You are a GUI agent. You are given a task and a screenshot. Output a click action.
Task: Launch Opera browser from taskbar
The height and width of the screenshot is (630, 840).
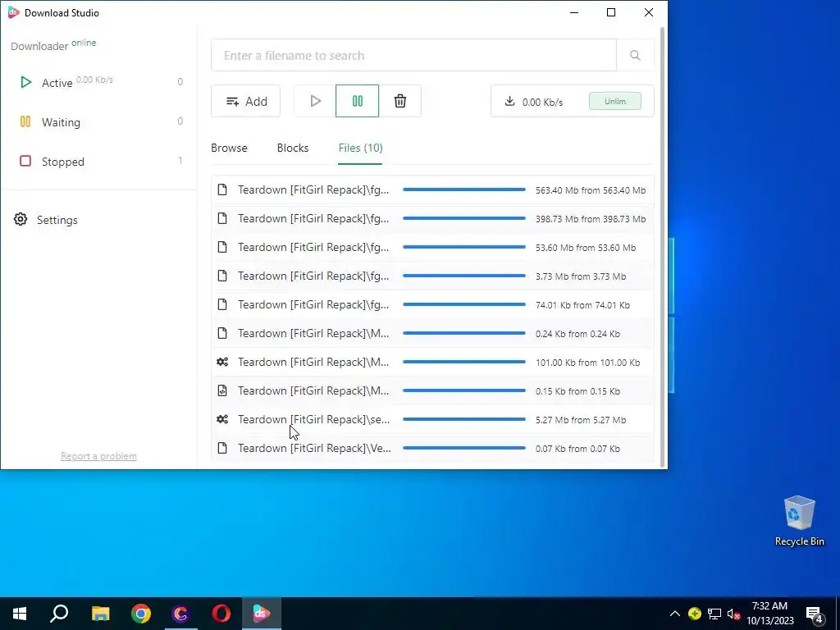pos(221,614)
